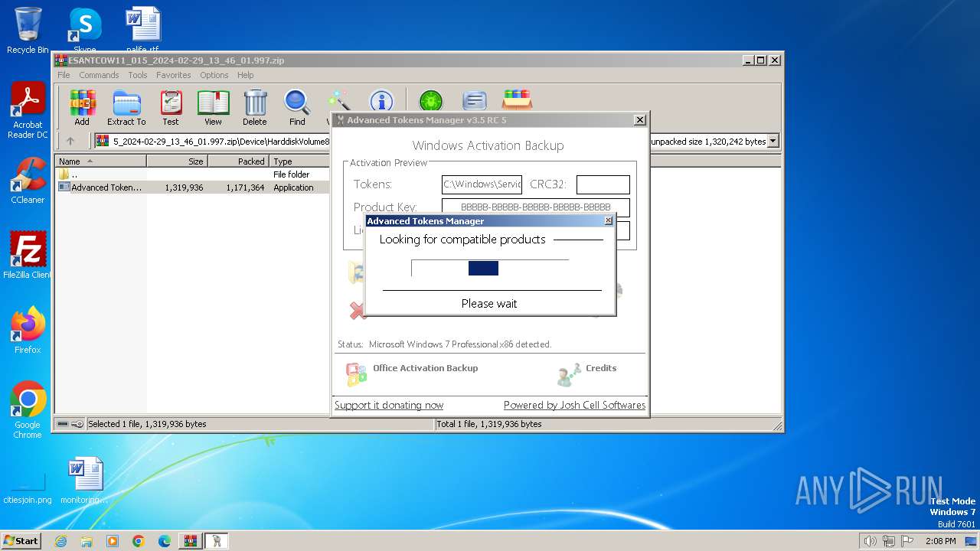Open the Start menu

pos(21,541)
